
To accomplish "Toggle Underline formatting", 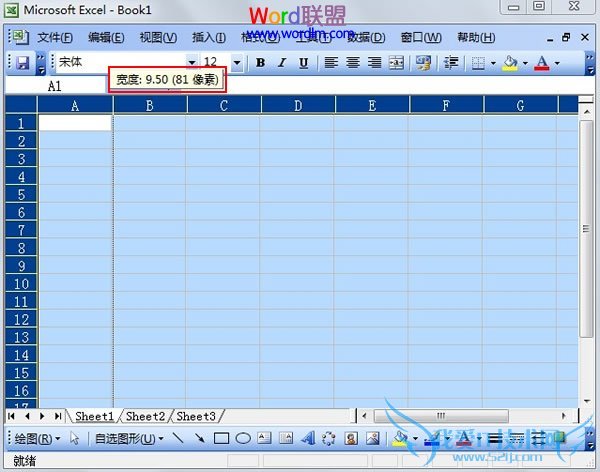I will [x=303, y=62].
